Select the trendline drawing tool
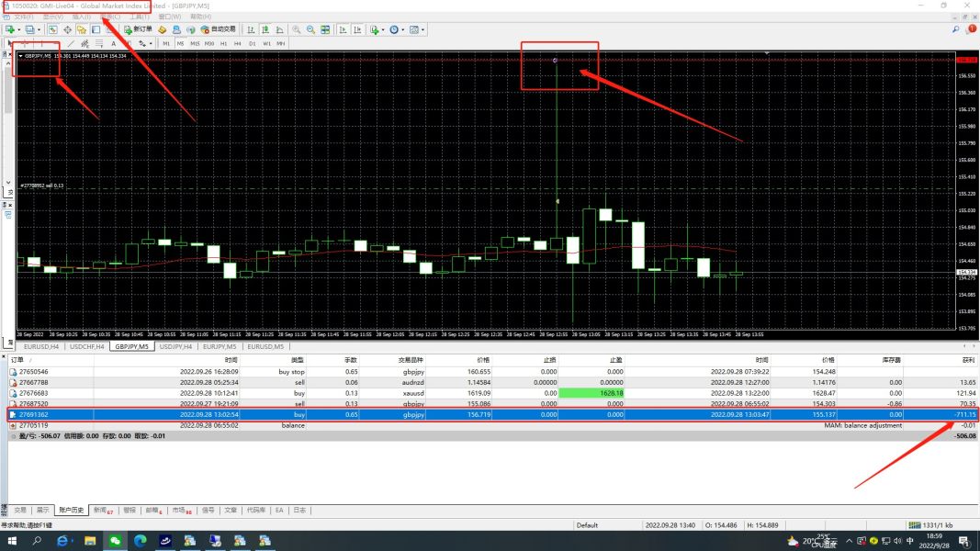This screenshot has width=980, height=551. tap(72, 43)
